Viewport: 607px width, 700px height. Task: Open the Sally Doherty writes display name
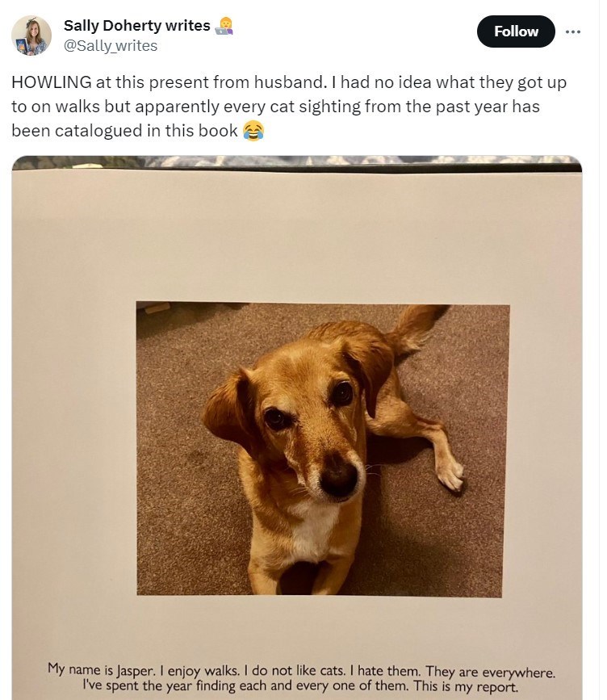[x=136, y=26]
